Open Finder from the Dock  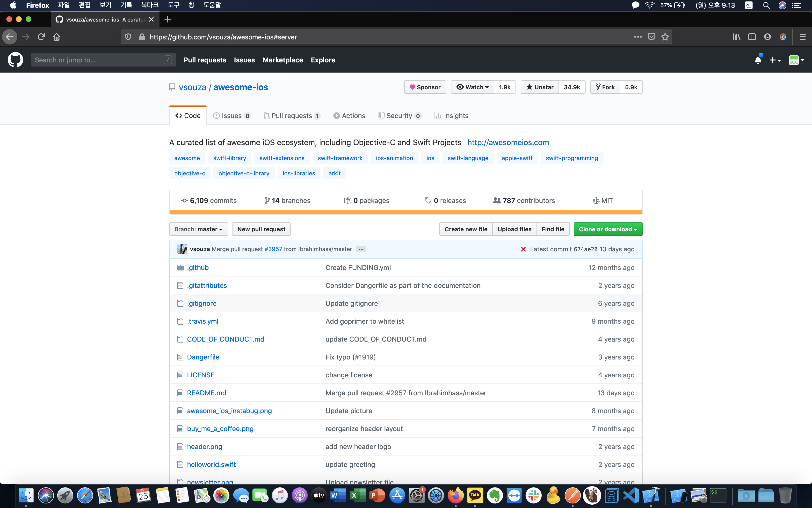click(26, 495)
